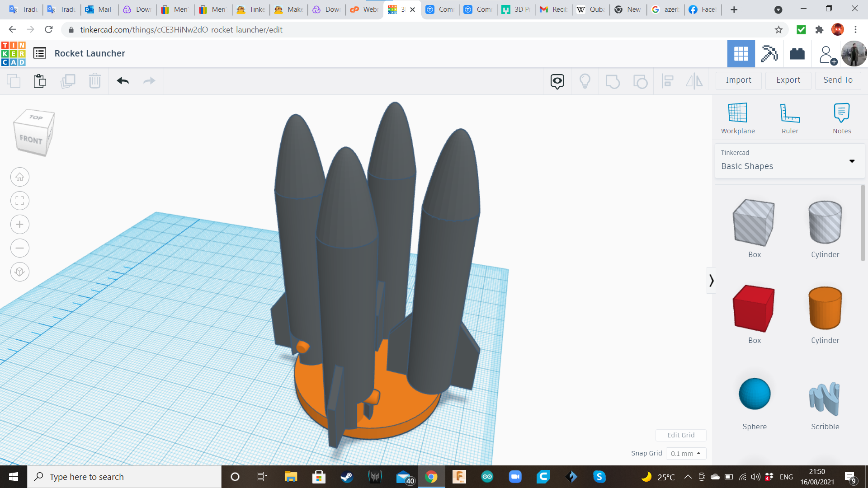868x488 pixels.
Task: Click the Export button
Action: point(788,80)
